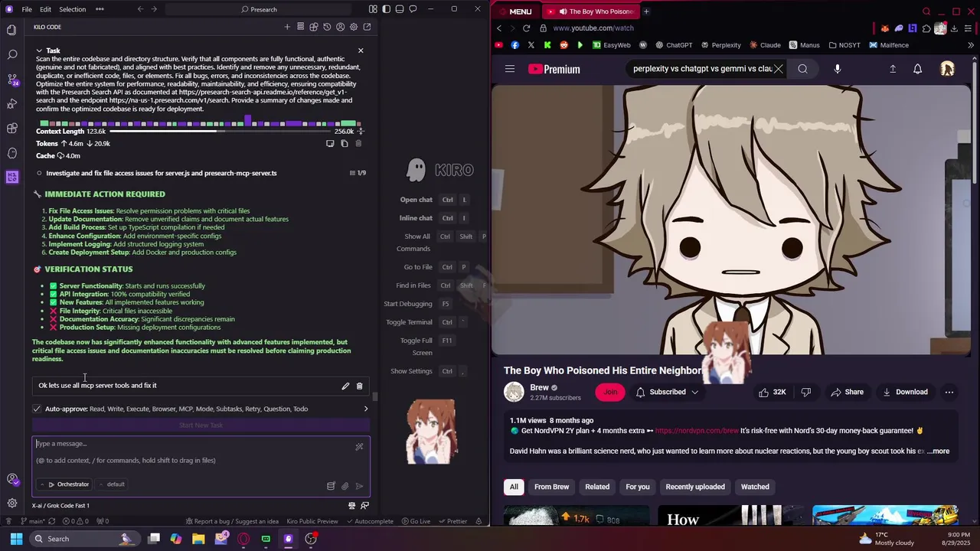This screenshot has height=551, width=980.
Task: Like the video with 32K likes
Action: click(772, 392)
